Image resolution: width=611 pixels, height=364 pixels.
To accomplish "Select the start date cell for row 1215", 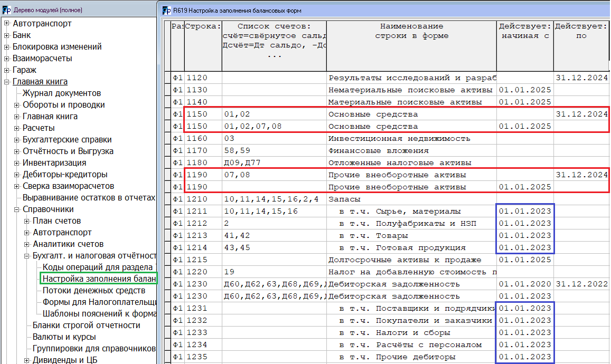I will (x=525, y=260).
